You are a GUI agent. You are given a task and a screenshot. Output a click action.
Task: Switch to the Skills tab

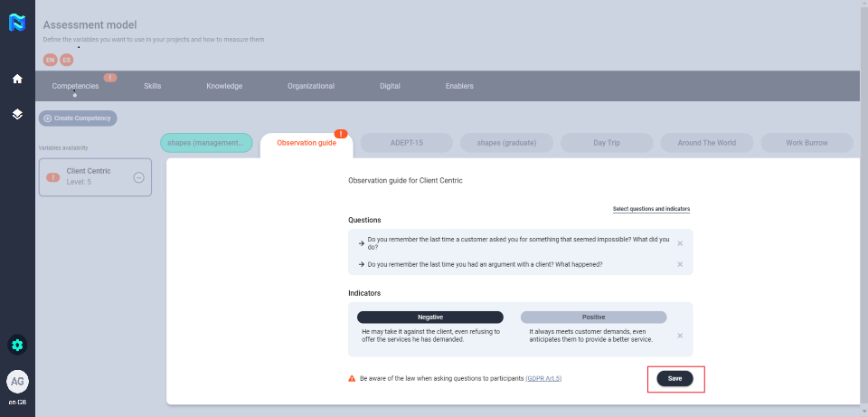152,86
